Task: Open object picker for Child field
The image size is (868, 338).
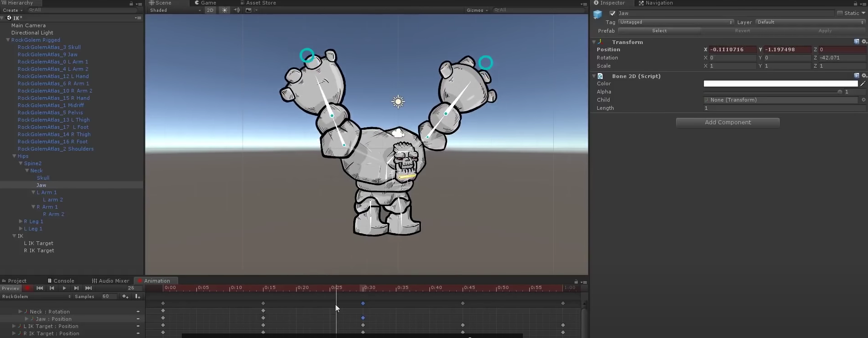Action: click(x=863, y=100)
